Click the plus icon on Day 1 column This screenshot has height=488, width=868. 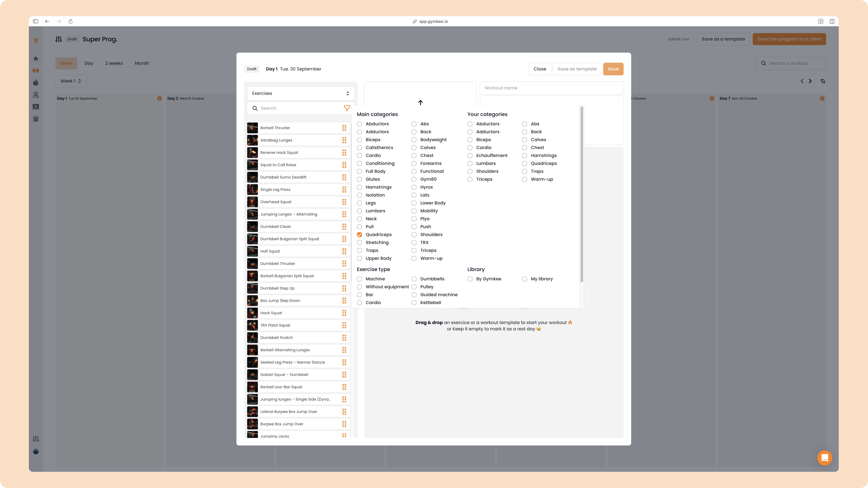click(x=159, y=98)
